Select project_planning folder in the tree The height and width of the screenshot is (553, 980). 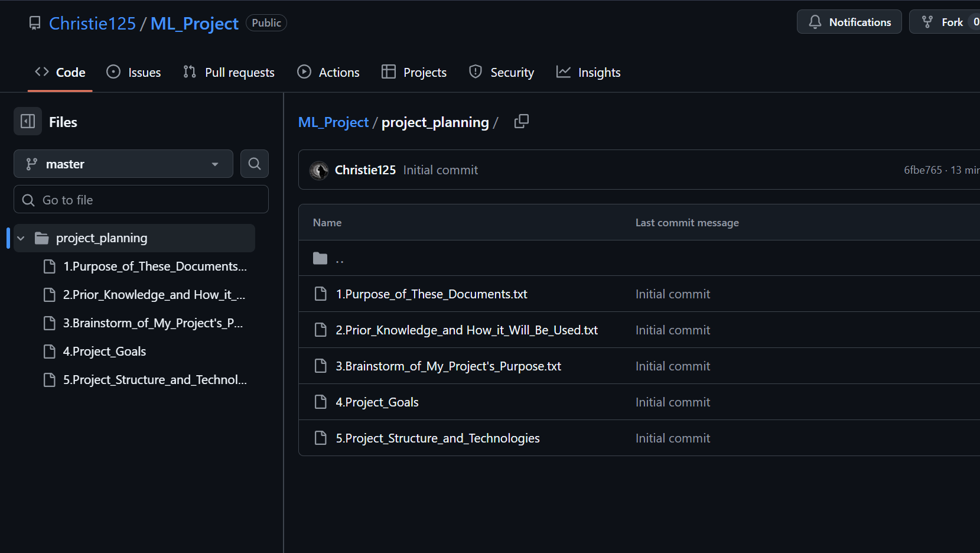pos(102,238)
